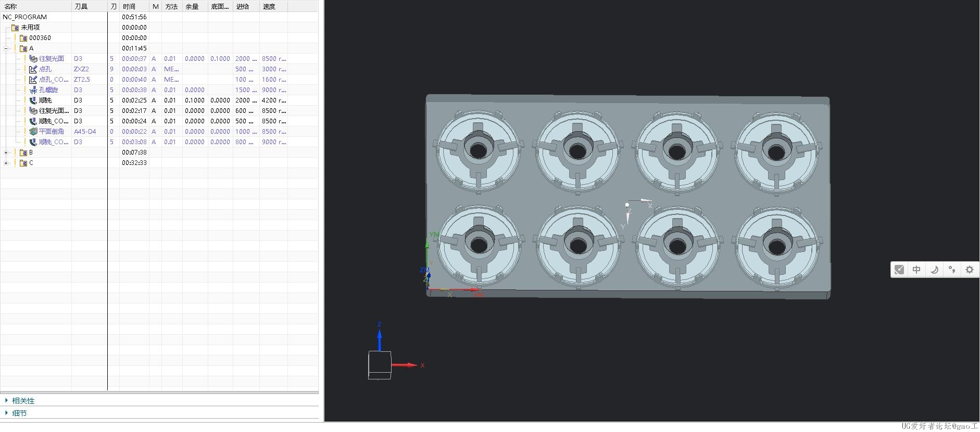
Task: Toggle the moon half-width mode icon
Action: coord(934,270)
